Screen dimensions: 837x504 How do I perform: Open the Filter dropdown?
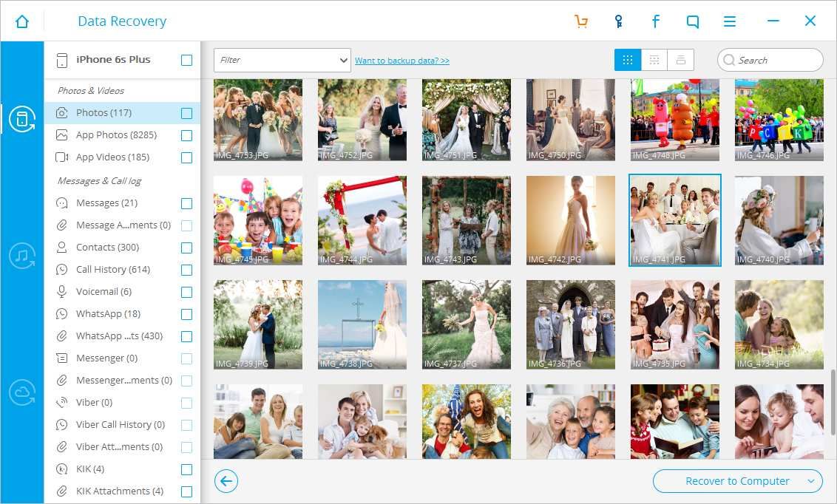[x=282, y=61]
